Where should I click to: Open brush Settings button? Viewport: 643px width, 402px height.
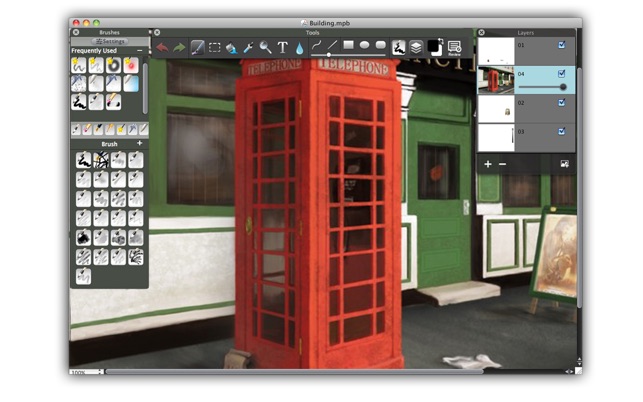(110, 41)
